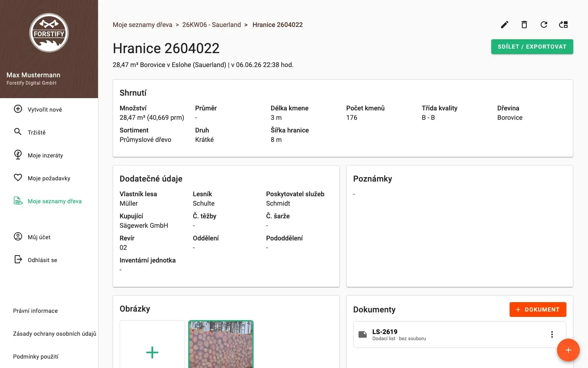Click Délka kmene value 3 m
This screenshot has width=588, height=368.
pyautogui.click(x=276, y=117)
